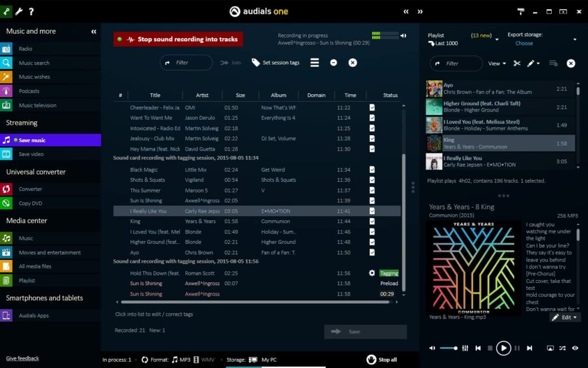Toggle the checkbox for Ayo track
Image resolution: width=588 pixels, height=368 pixels.
[x=372, y=252]
